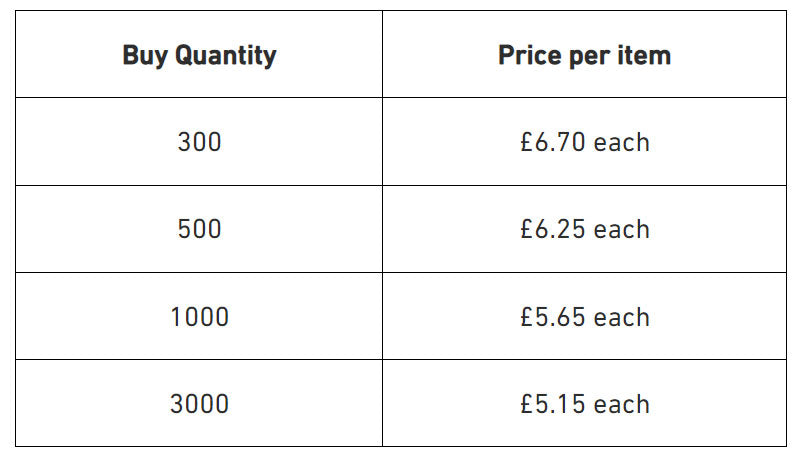Click the pound sign before 5.65

coord(528,317)
